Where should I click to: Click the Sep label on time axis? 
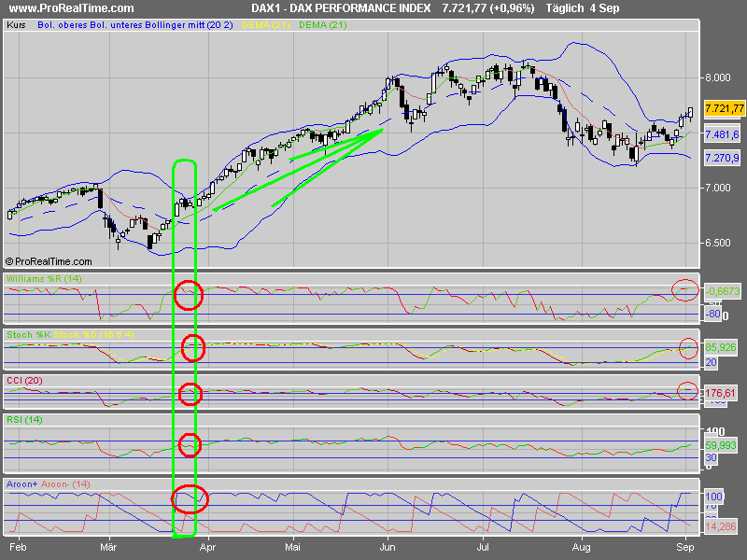[x=685, y=548]
